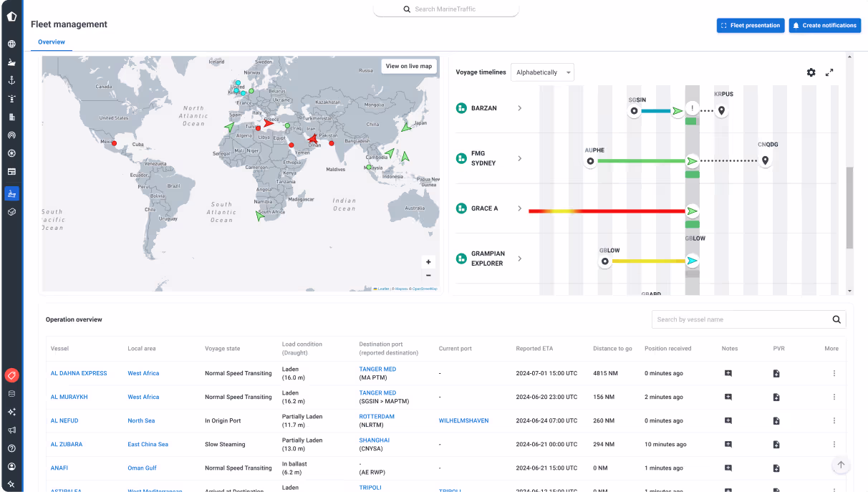This screenshot has width=868, height=492.
Task: Click the Voyage state column header
Action: click(x=223, y=349)
